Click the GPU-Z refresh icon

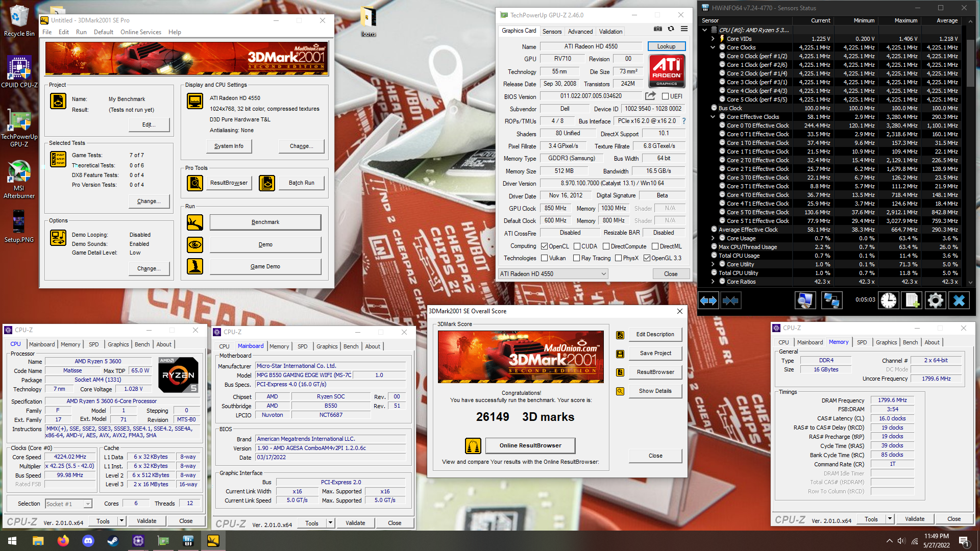pos(671,29)
